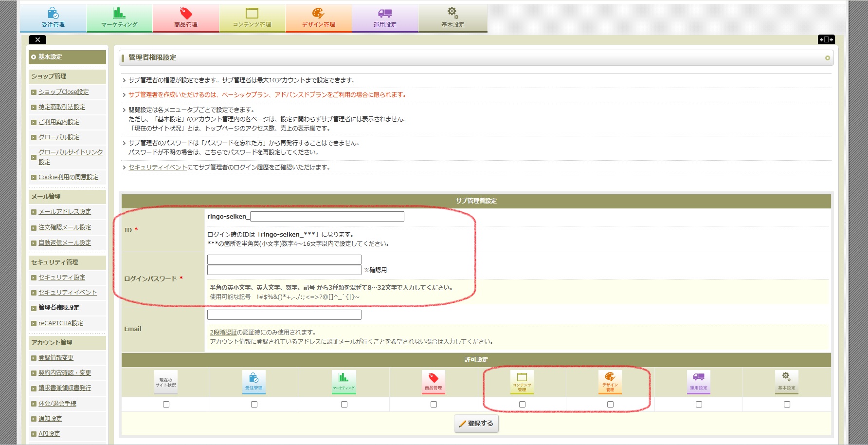Viewport: 868px width, 445px height.
Task: Check the コンテンツ管理 permission checkbox
Action: click(522, 404)
